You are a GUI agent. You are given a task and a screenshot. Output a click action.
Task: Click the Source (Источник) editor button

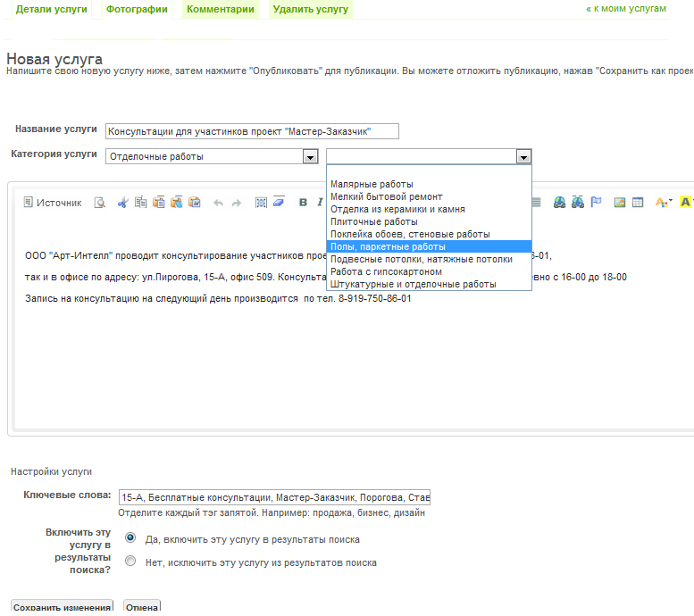pyautogui.click(x=52, y=203)
